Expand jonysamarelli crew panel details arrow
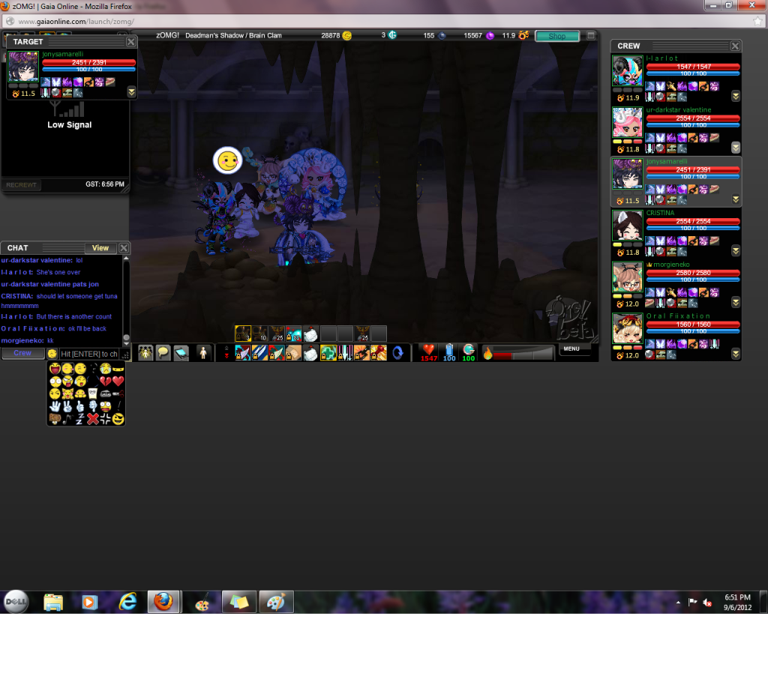Image resolution: width=768 pixels, height=700 pixels. click(735, 199)
